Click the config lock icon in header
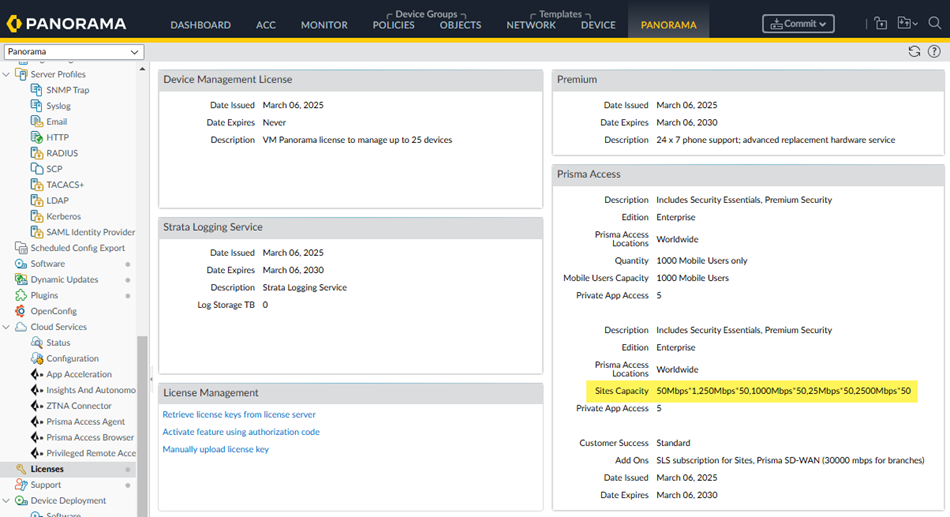 click(880, 23)
